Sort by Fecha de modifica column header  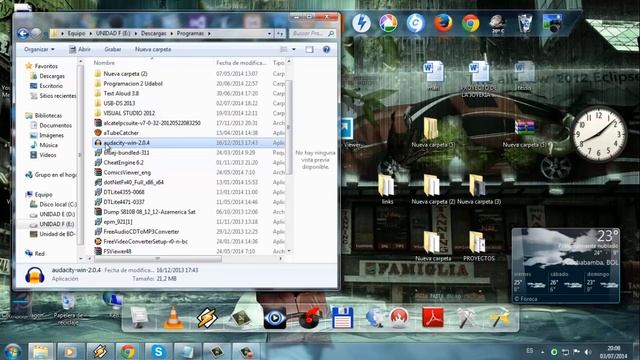(x=241, y=63)
